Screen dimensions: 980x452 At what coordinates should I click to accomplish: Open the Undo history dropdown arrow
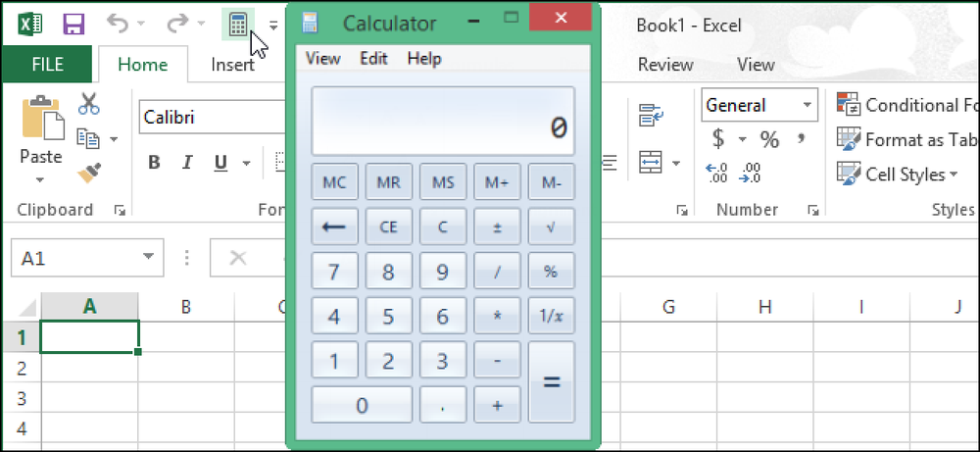pyautogui.click(x=140, y=25)
